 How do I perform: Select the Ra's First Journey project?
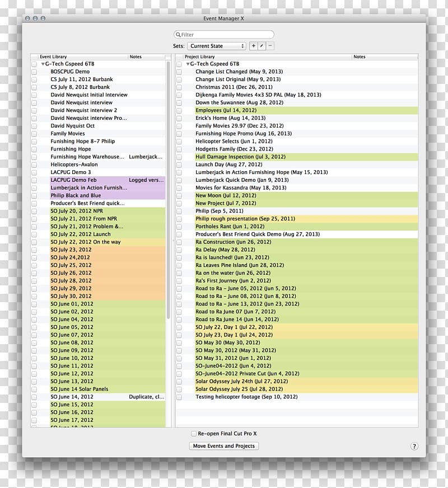233,281
